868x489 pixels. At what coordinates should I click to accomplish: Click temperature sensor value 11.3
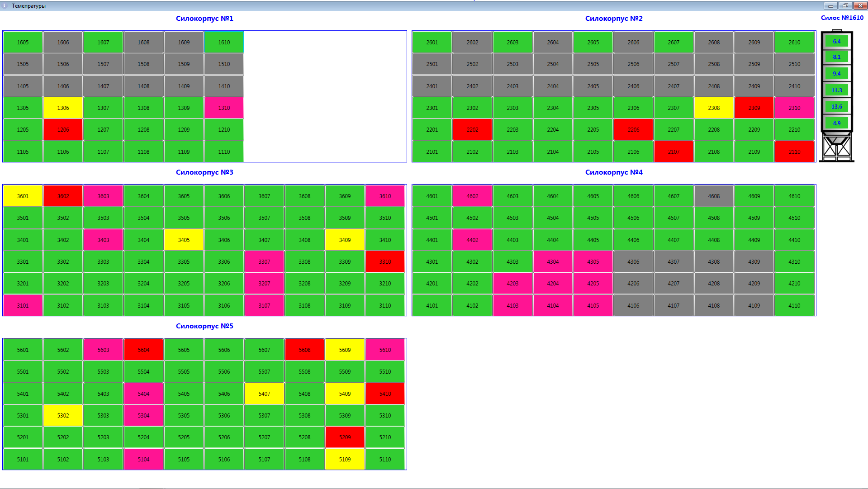point(837,90)
